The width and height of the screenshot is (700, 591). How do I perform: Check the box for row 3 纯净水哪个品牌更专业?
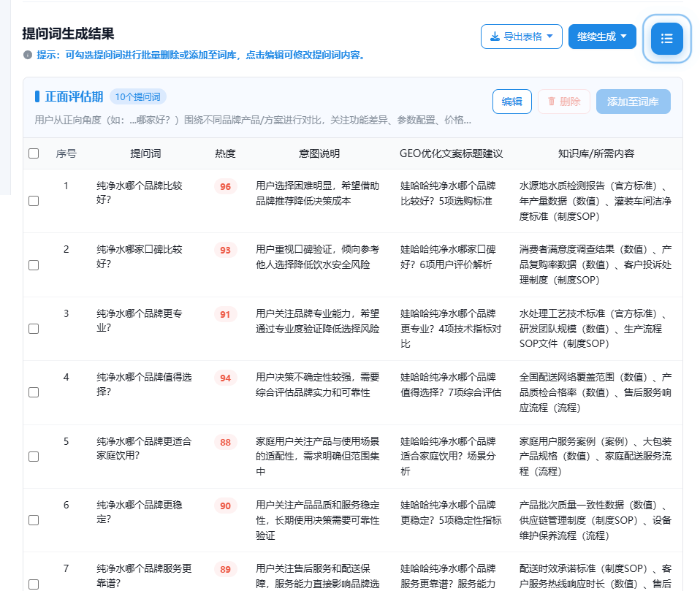[34, 329]
